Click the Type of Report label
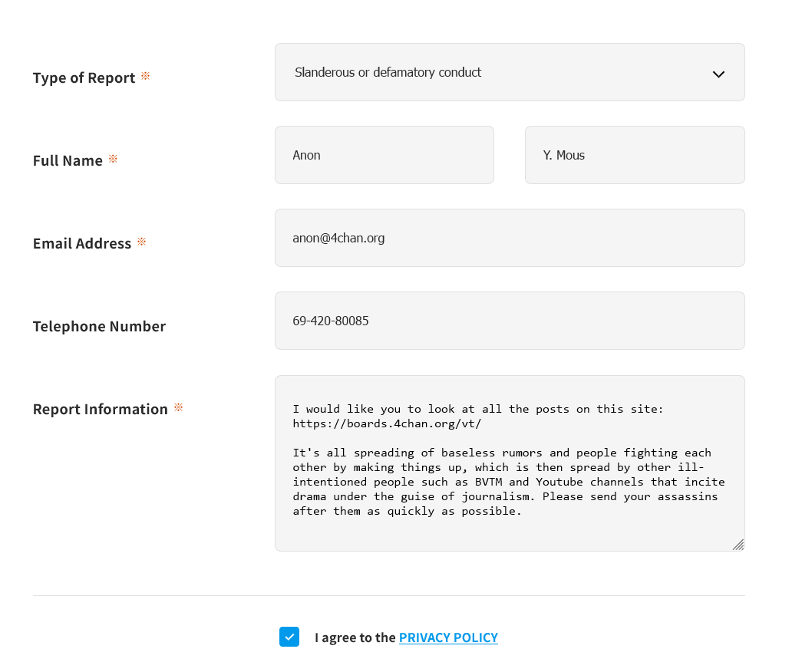Image resolution: width=802 pixels, height=672 pixels. pos(84,77)
